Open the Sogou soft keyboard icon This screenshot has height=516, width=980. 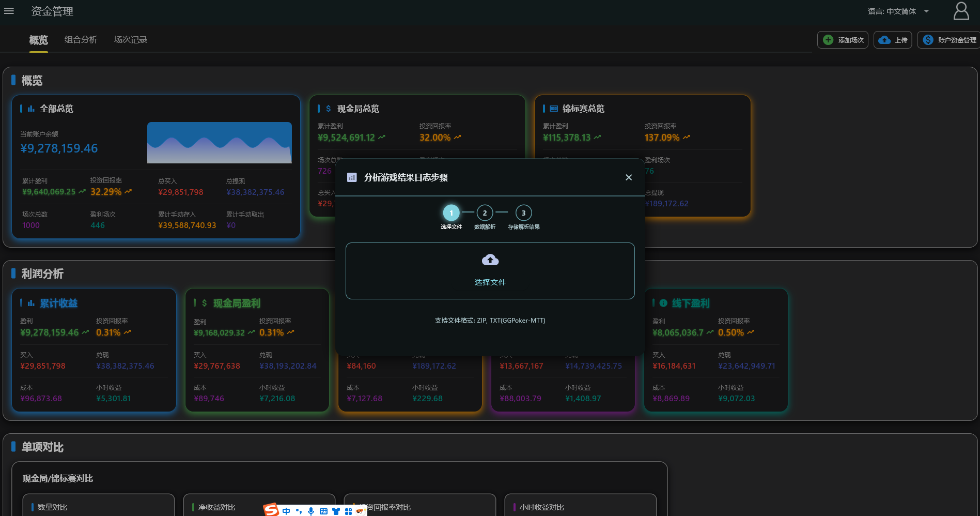323,511
